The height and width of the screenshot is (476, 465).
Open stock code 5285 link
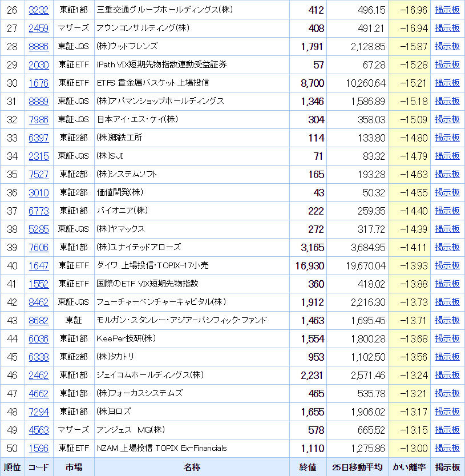click(39, 229)
